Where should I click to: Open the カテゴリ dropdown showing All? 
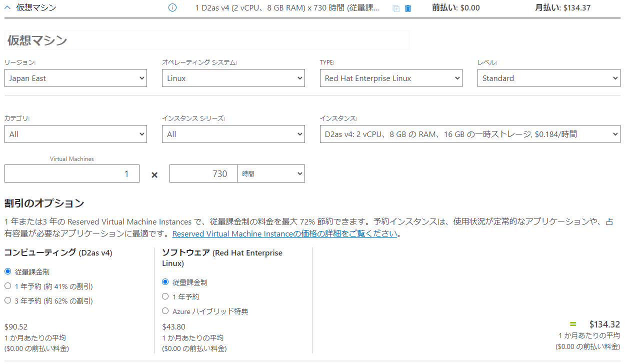click(x=75, y=134)
